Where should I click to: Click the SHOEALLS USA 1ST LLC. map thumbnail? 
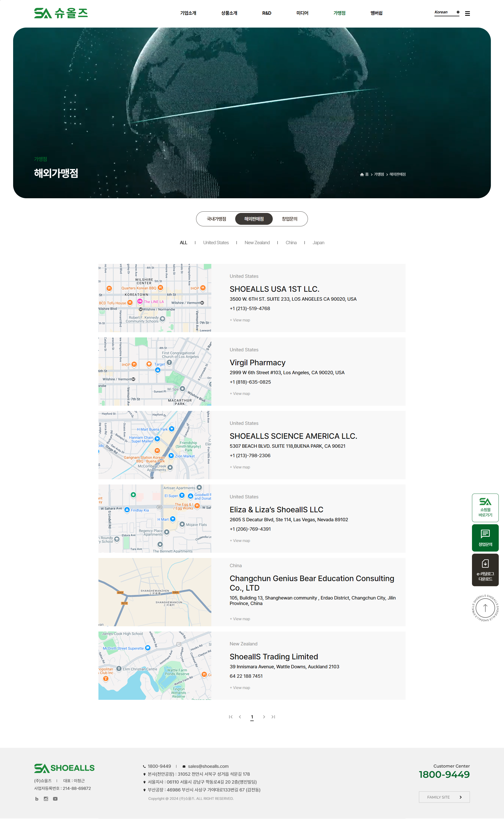point(155,298)
